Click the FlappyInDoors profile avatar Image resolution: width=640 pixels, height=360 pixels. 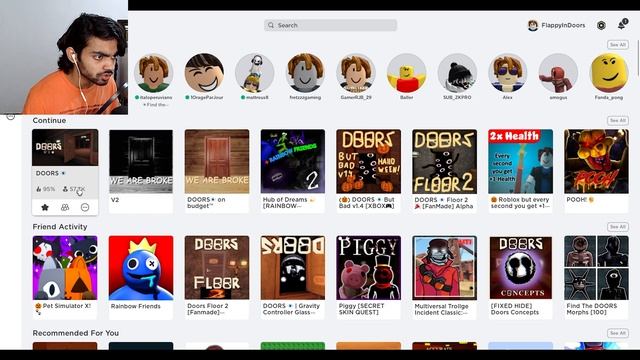point(533,25)
